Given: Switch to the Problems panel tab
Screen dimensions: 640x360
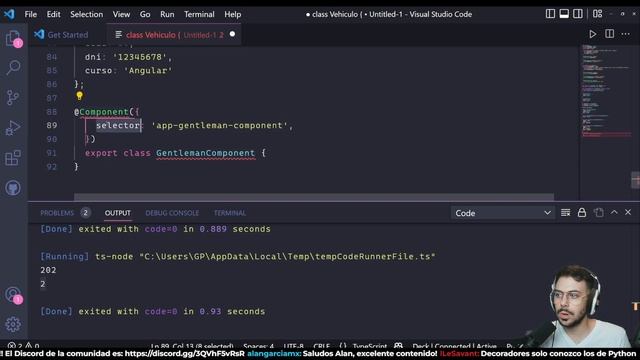Looking at the screenshot, I should click(x=57, y=213).
